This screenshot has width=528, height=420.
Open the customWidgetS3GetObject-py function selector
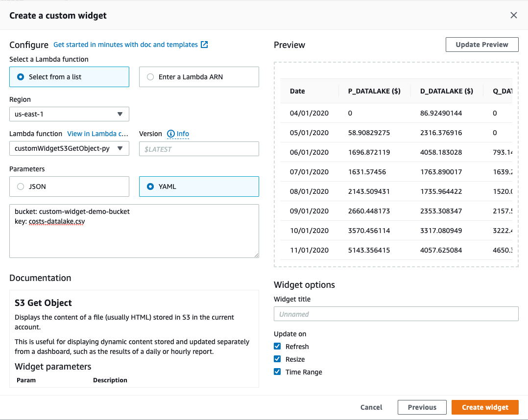69,148
